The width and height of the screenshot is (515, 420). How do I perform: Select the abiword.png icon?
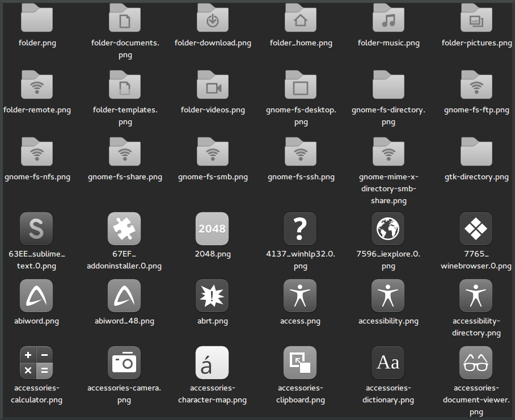(x=36, y=296)
